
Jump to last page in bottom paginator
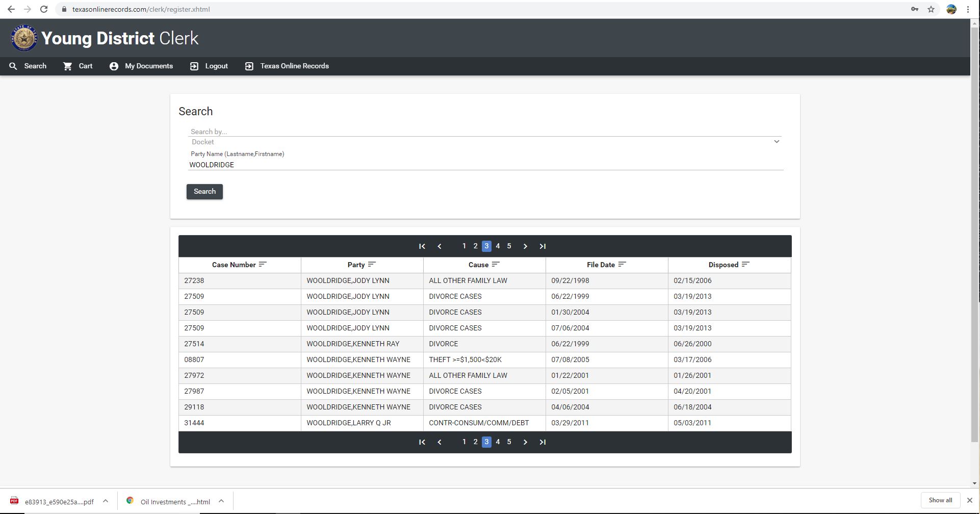pyautogui.click(x=543, y=442)
